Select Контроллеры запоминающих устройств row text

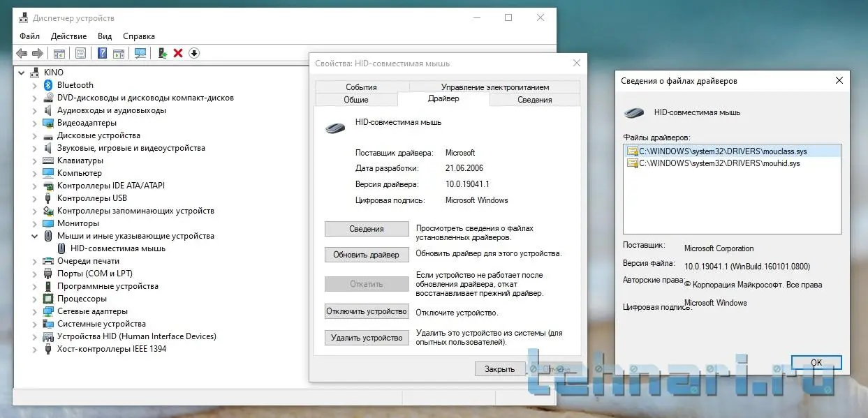pyautogui.click(x=135, y=211)
